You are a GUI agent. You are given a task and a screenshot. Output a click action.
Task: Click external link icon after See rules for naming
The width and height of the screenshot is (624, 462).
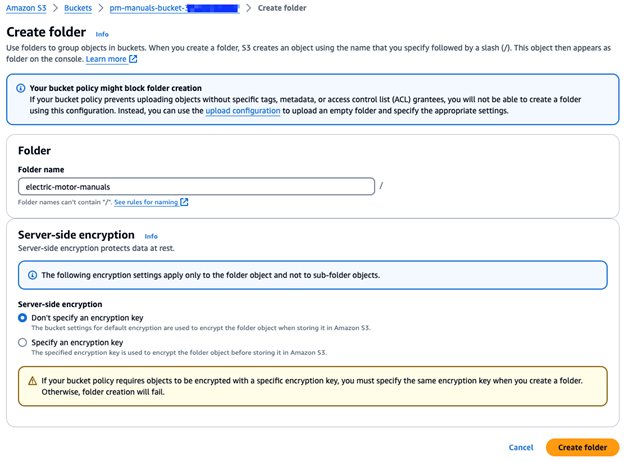[184, 202]
